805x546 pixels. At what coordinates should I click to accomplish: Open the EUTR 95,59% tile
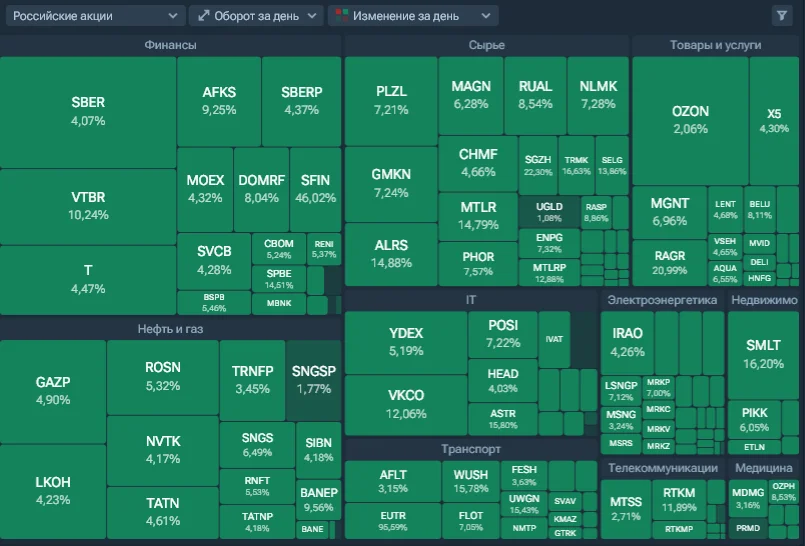[x=393, y=521]
